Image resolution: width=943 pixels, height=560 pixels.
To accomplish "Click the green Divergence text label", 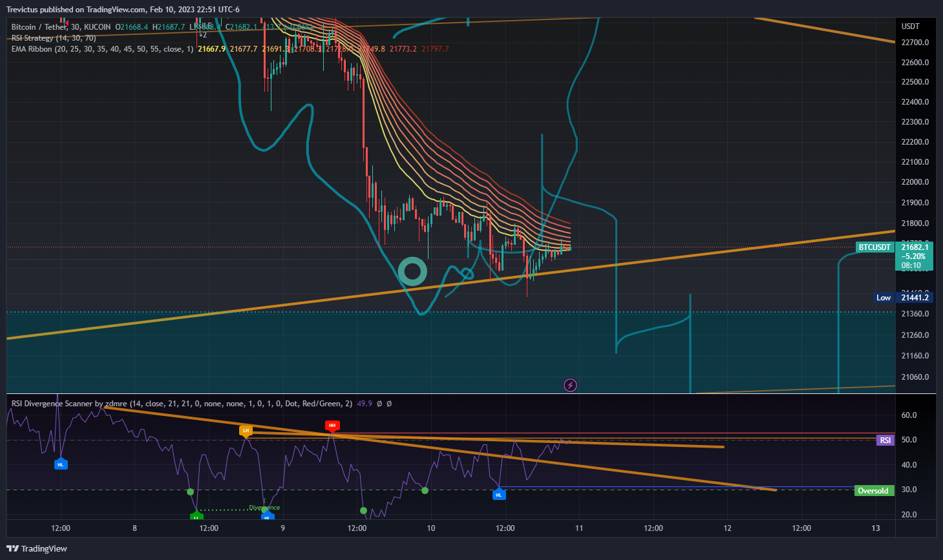I will click(264, 508).
